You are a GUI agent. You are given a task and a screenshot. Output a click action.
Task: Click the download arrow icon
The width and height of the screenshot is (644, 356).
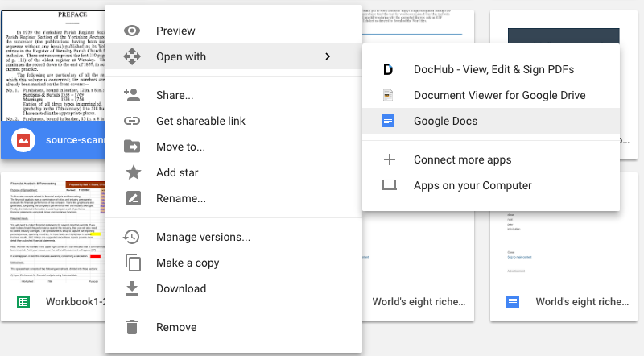point(133,288)
